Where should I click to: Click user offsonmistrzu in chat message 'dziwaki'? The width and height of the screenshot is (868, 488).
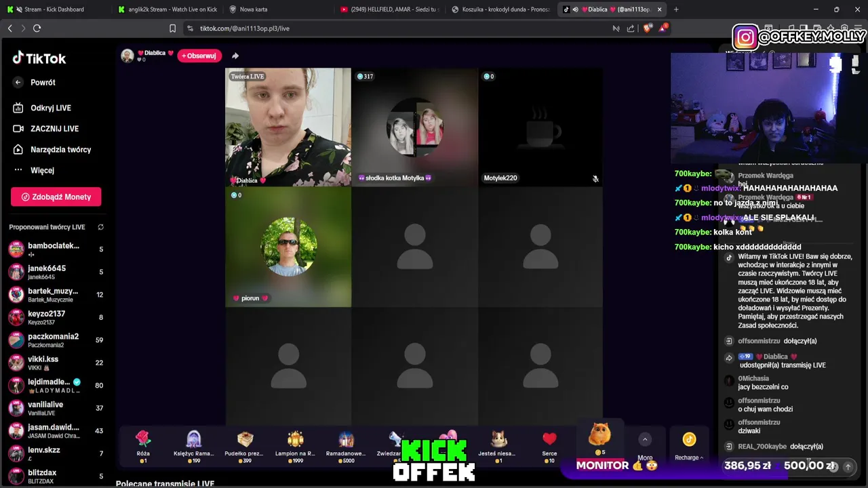coord(759,422)
